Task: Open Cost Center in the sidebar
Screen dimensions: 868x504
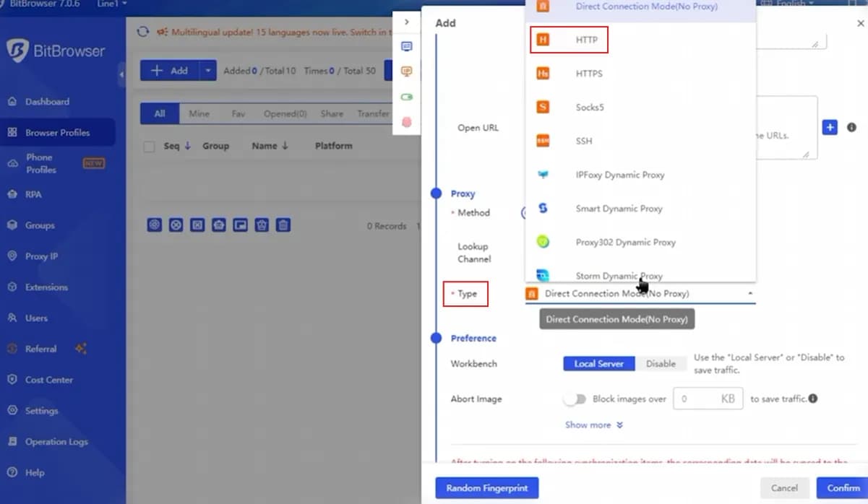Action: (x=49, y=380)
